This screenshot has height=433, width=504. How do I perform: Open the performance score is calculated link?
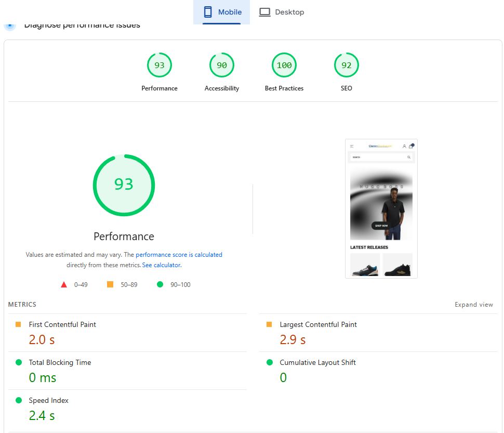[x=179, y=255]
